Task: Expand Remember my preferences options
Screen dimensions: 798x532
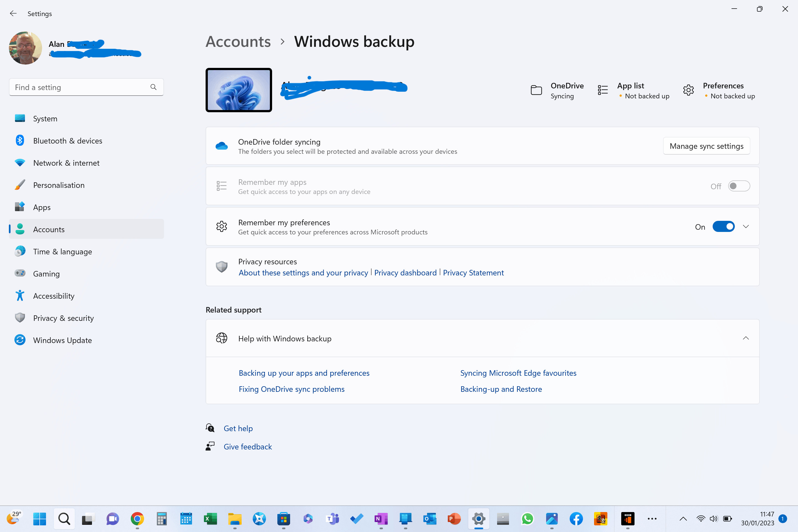Action: pos(746,226)
